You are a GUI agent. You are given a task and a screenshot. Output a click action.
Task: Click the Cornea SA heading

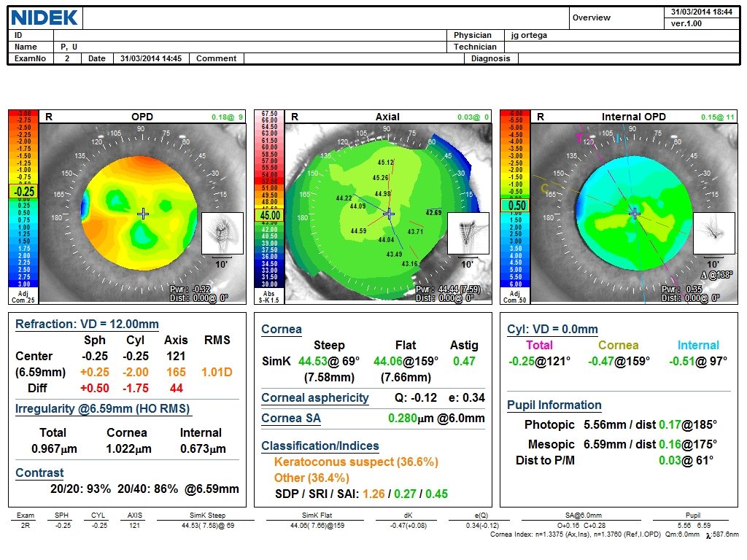coord(290,418)
